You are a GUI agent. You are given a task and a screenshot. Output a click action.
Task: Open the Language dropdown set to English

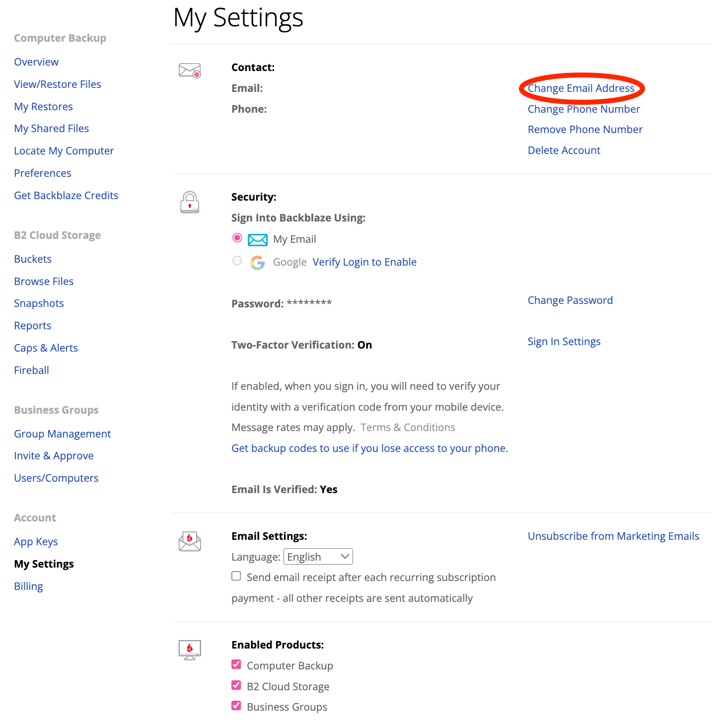[x=318, y=557]
